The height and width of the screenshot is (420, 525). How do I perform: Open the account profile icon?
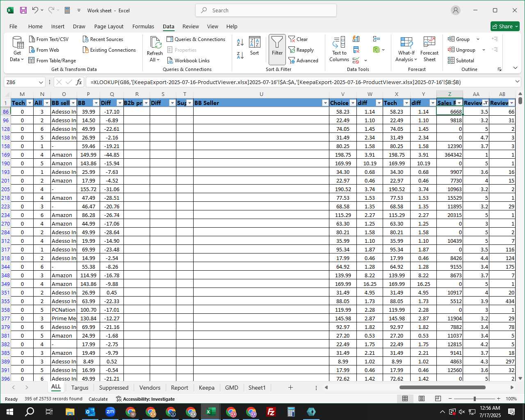point(456,10)
